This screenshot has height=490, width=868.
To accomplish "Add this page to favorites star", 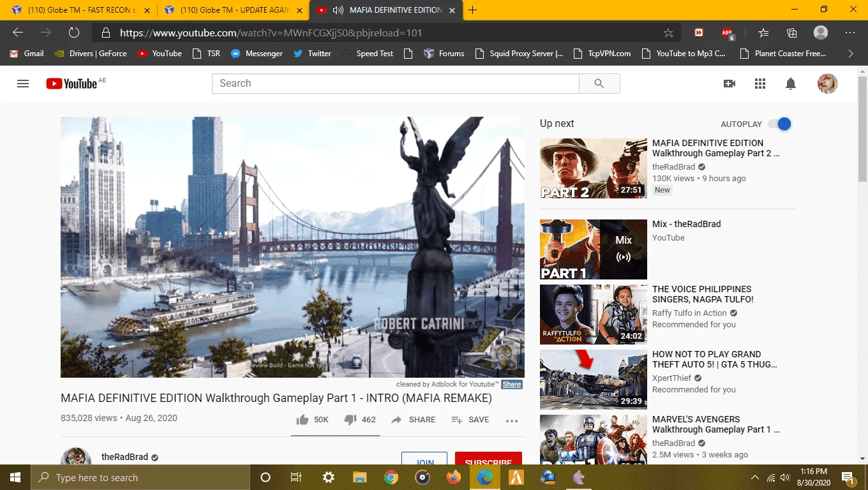I will pyautogui.click(x=668, y=33).
